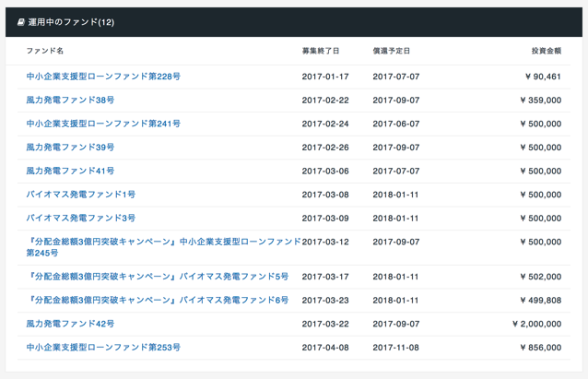
Task: Click the 2017-02-22 recruitment end date
Action: tap(325, 101)
